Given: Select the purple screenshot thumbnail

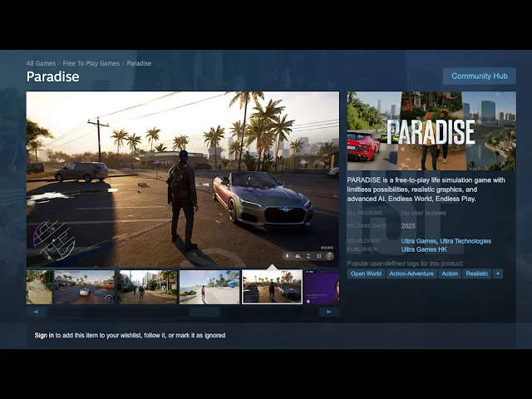Looking at the screenshot, I should tap(322, 287).
